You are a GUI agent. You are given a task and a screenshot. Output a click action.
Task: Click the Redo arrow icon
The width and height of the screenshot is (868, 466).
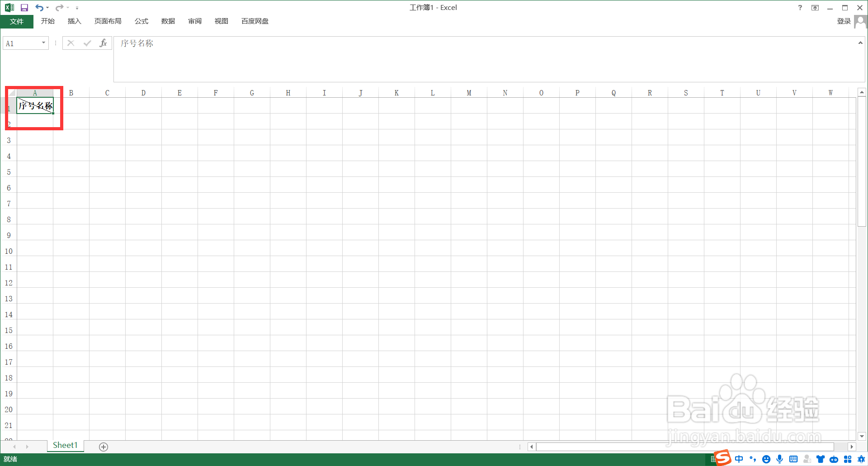click(59, 8)
